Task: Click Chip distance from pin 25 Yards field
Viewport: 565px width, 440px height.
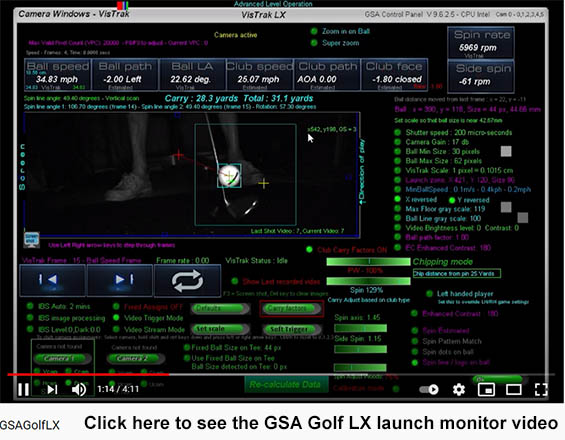Action: click(x=457, y=274)
